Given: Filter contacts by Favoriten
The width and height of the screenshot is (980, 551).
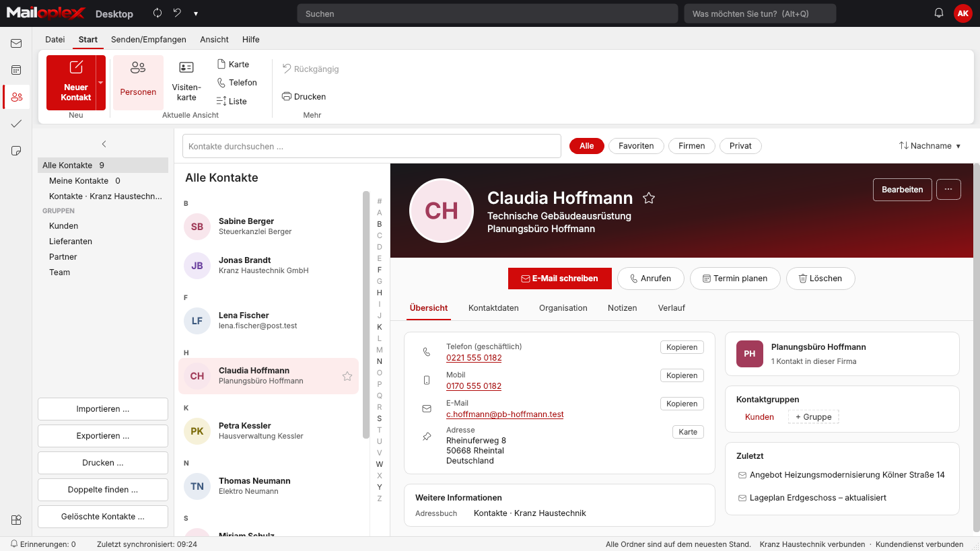Looking at the screenshot, I should (636, 146).
